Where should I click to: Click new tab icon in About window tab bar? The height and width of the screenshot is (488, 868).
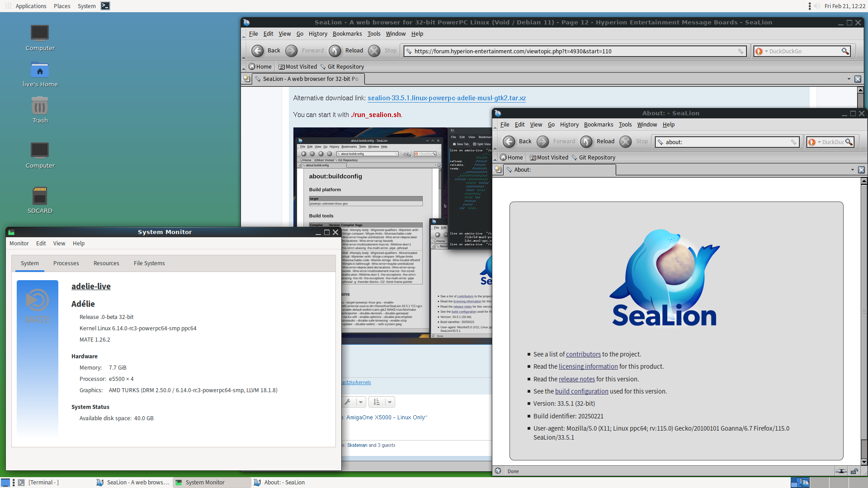pos(498,169)
